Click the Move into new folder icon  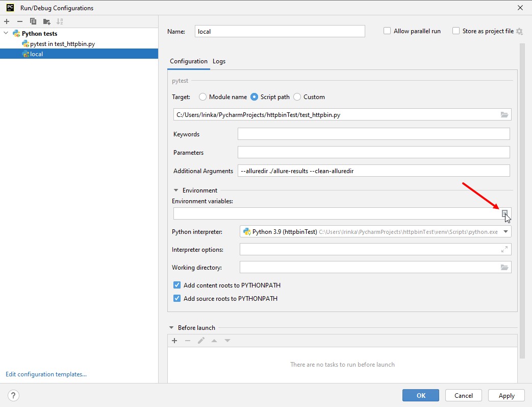[x=46, y=21]
